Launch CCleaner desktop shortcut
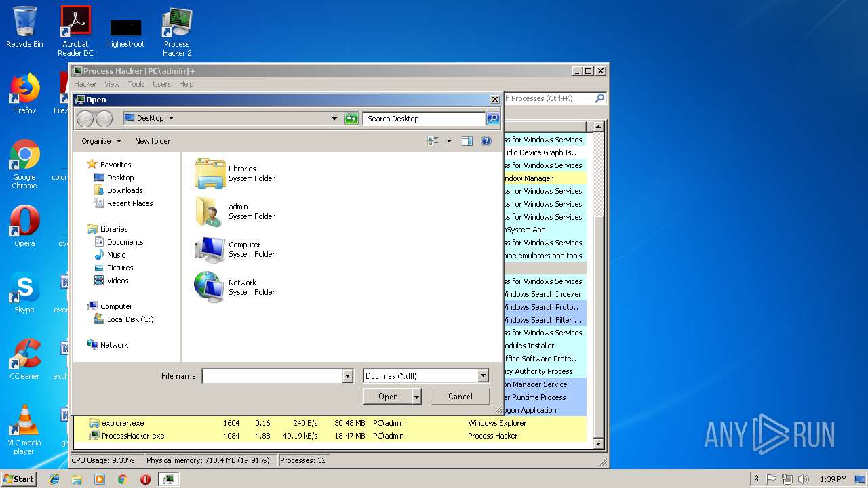 pyautogui.click(x=24, y=359)
